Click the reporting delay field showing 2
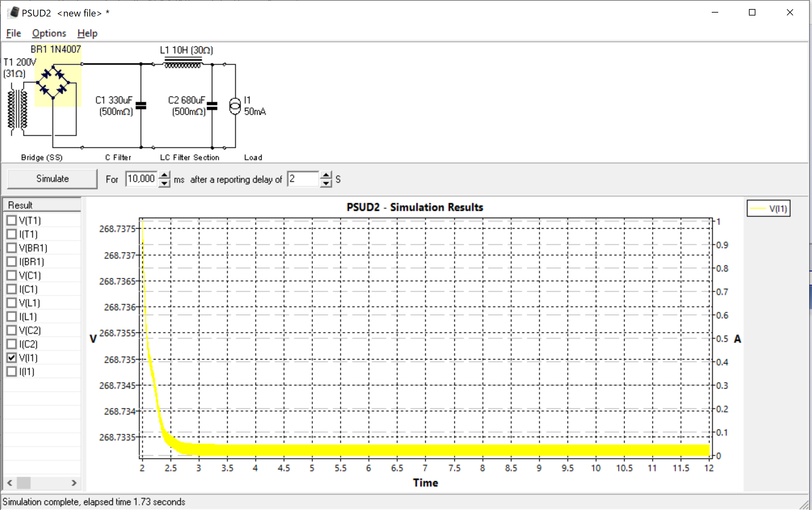Screen dimensions: 812x510 click(x=302, y=179)
